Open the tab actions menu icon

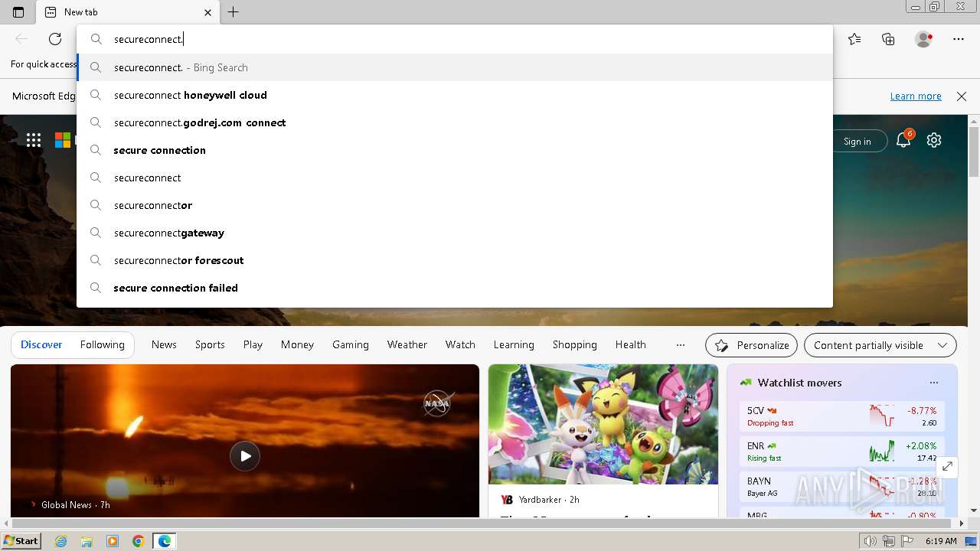coord(18,12)
